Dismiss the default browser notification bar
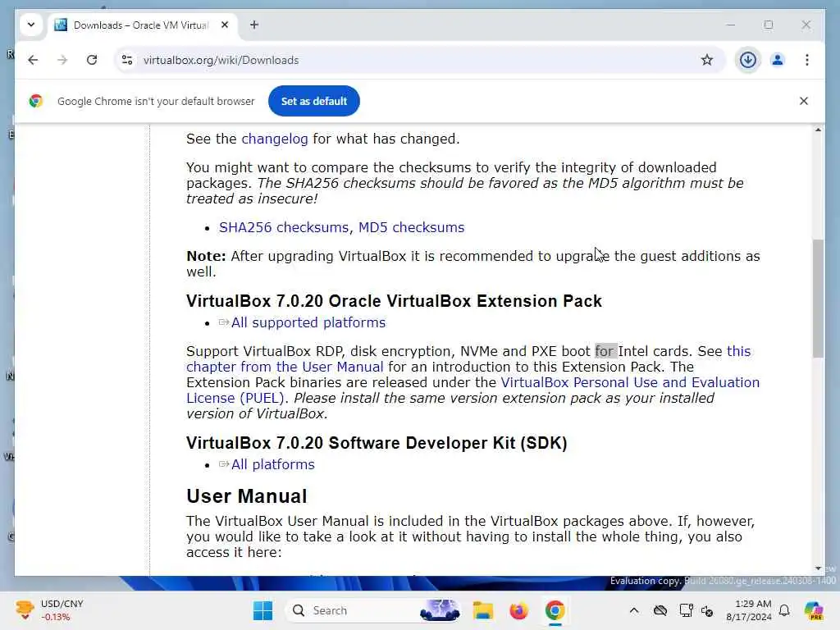Viewport: 840px width, 630px height. (804, 101)
